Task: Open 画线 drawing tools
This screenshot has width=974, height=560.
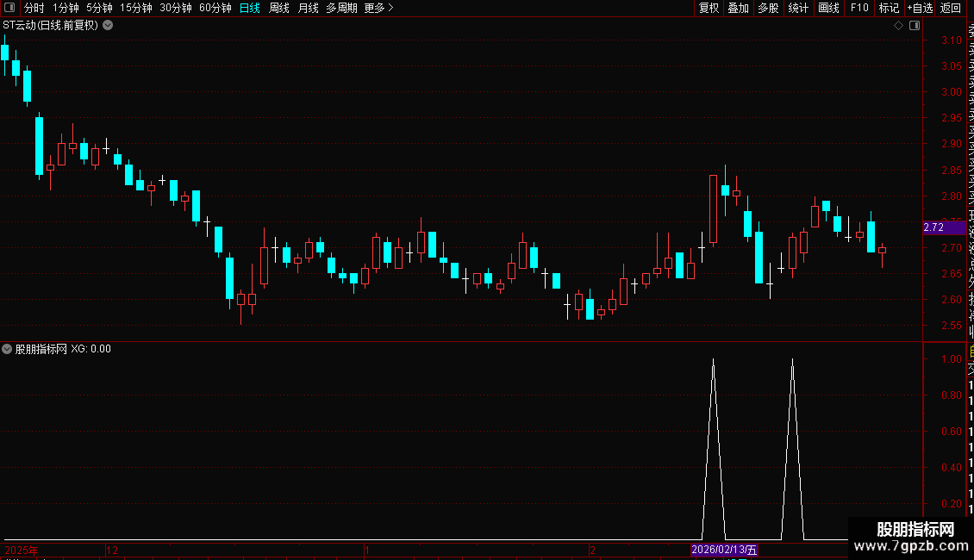Action: click(x=828, y=8)
